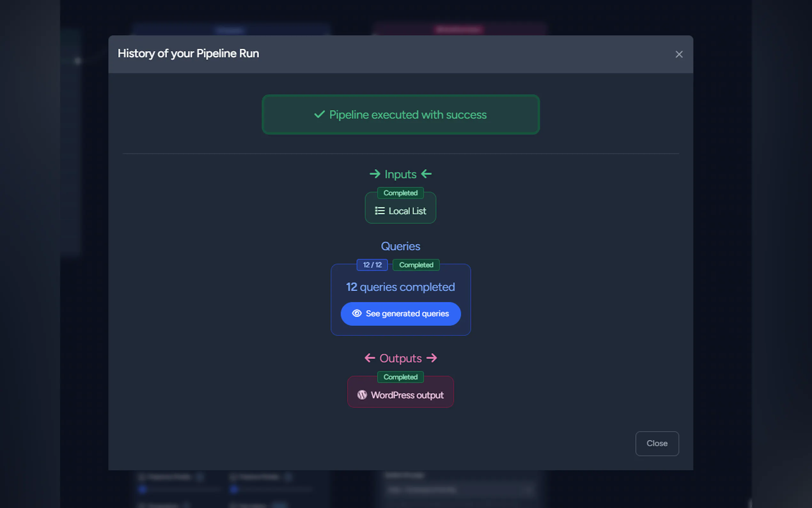The image size is (812, 508).
Task: Close the dialog with the X icon
Action: point(679,54)
